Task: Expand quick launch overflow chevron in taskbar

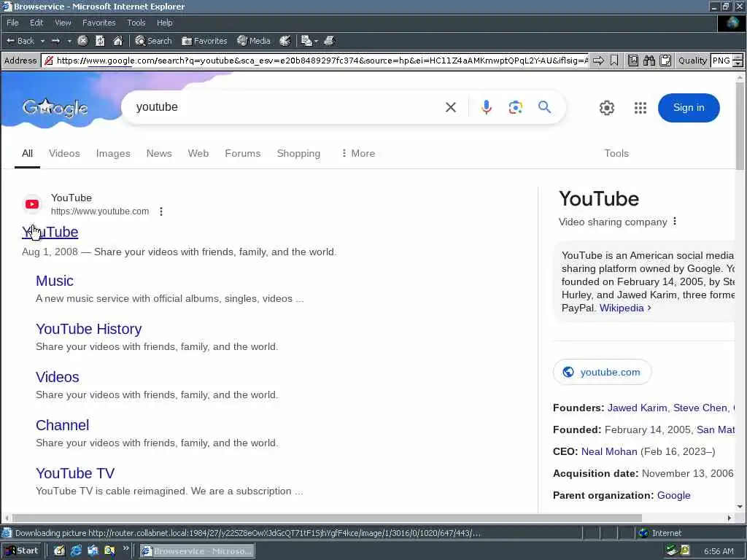Action: (x=125, y=548)
